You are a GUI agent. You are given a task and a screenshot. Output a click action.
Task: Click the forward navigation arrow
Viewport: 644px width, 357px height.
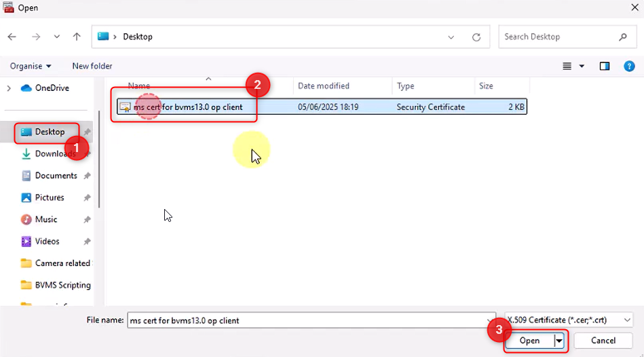point(36,37)
